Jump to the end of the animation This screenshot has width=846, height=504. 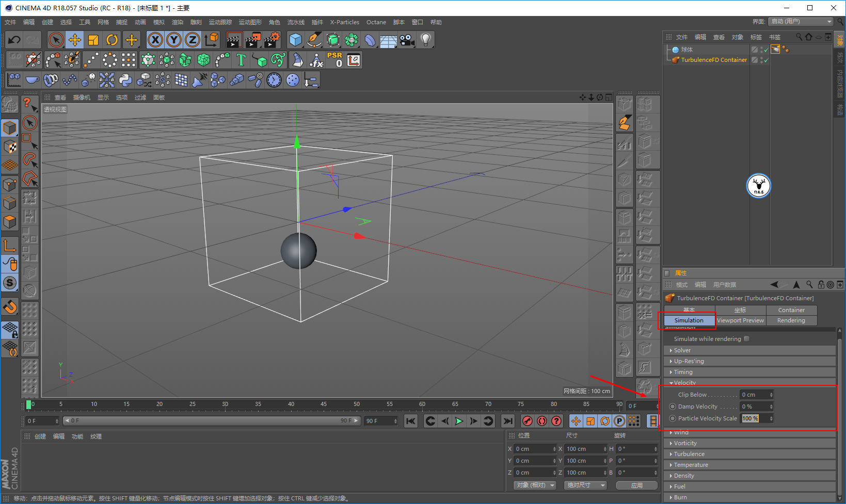coord(508,421)
